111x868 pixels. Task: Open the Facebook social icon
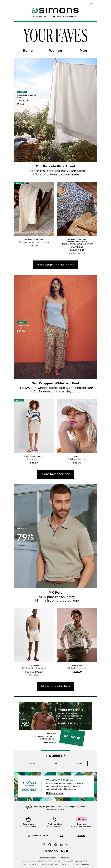click(x=50, y=844)
